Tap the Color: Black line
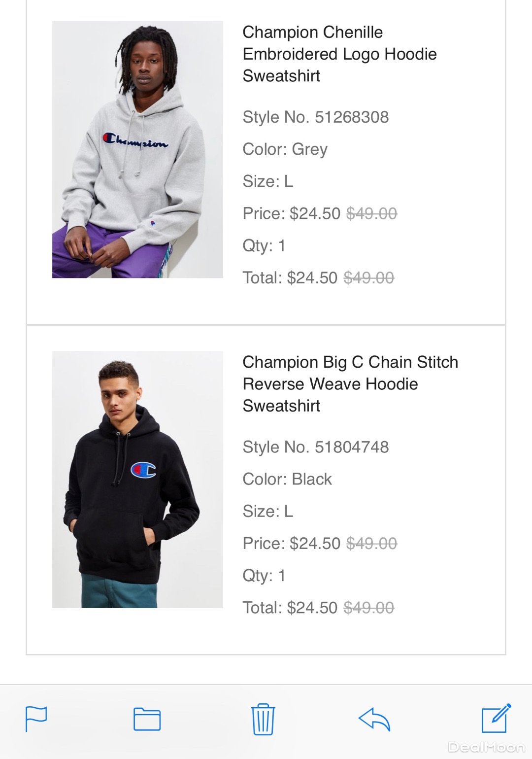This screenshot has height=759, width=532. (287, 479)
